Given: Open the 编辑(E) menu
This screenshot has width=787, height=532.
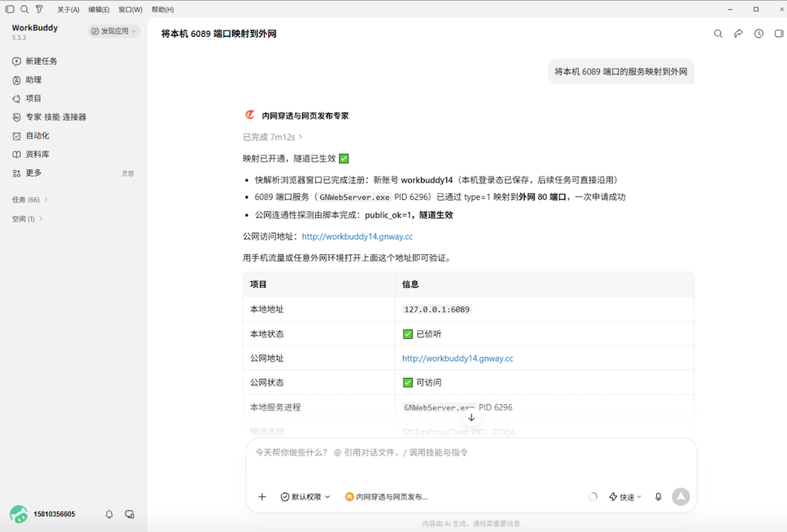Looking at the screenshot, I should tap(99, 10).
